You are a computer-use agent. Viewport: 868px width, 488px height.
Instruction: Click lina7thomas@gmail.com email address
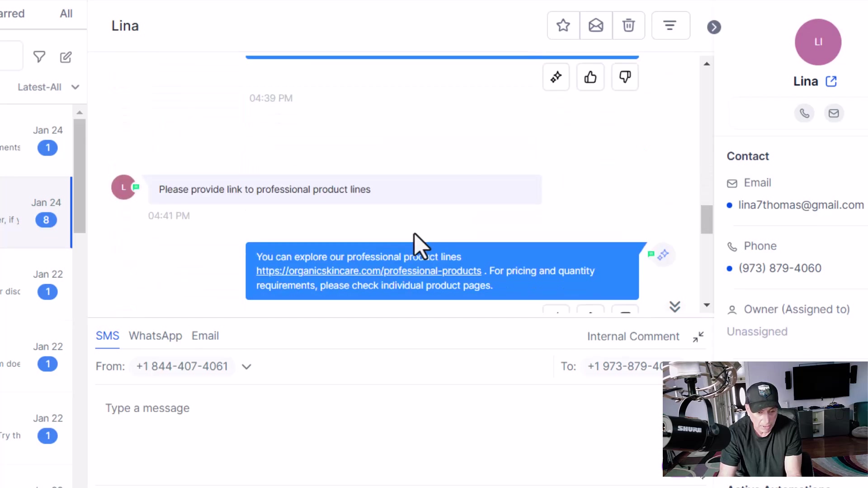[x=801, y=205]
